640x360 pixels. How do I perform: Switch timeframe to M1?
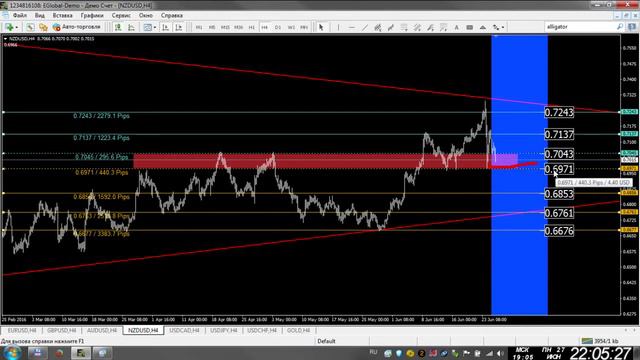click(199, 27)
